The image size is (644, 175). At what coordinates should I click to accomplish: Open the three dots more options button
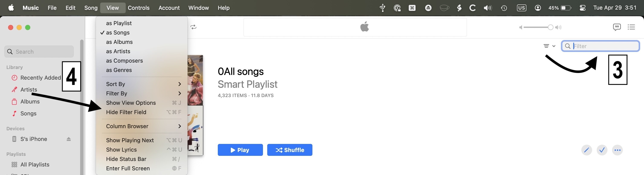point(617,150)
